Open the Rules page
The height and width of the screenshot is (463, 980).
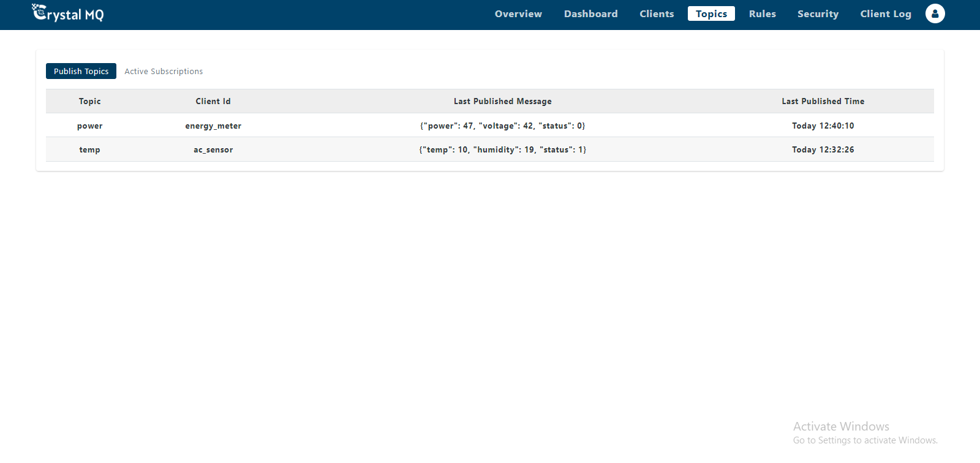[x=762, y=13]
